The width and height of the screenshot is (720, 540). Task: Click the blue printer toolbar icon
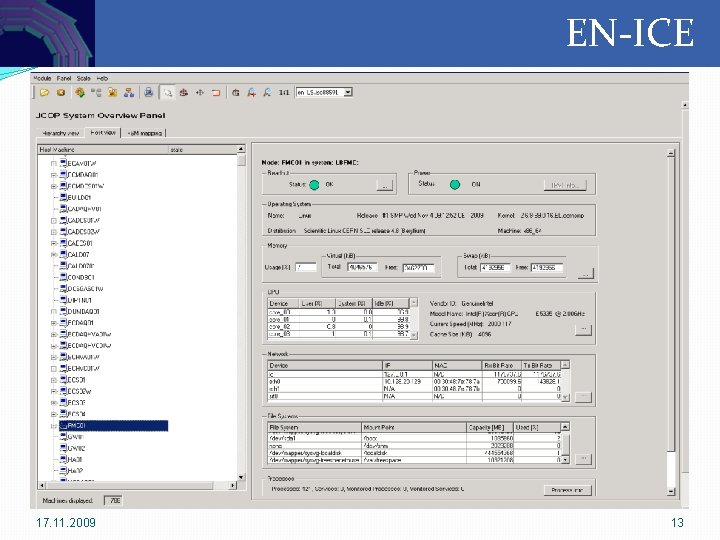click(148, 93)
